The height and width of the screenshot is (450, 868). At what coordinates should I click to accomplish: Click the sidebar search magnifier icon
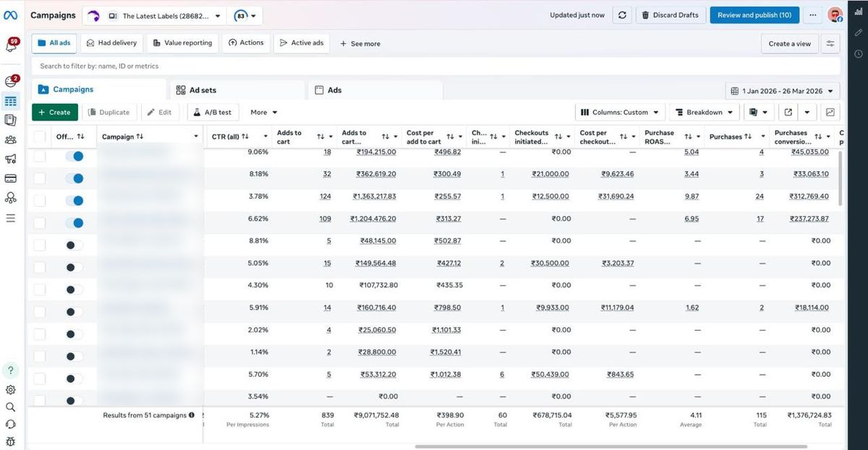(10, 407)
